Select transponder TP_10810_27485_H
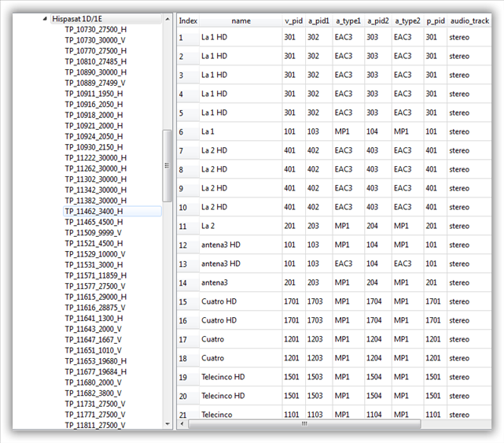Viewport: 504px width, 443px height. click(x=96, y=61)
